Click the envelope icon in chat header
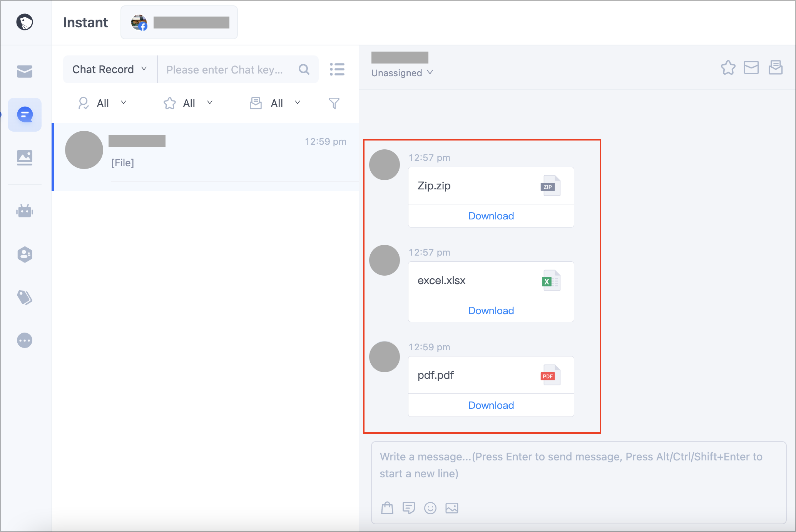 pos(751,68)
